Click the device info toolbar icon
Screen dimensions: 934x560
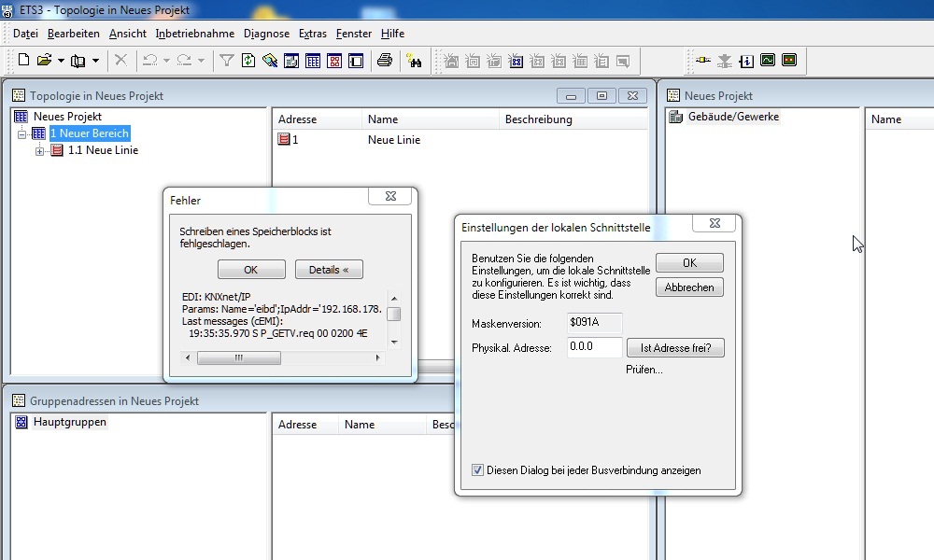(746, 60)
